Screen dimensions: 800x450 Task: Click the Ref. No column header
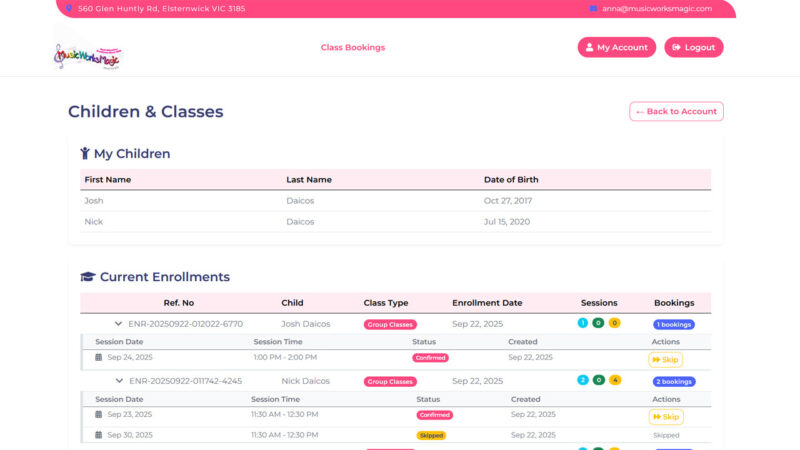[x=179, y=303]
